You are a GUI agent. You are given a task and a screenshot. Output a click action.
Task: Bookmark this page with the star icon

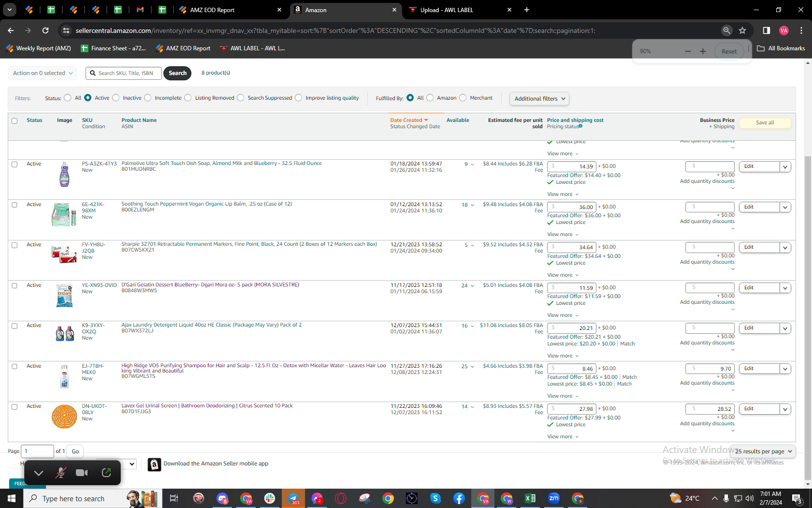pyautogui.click(x=742, y=30)
